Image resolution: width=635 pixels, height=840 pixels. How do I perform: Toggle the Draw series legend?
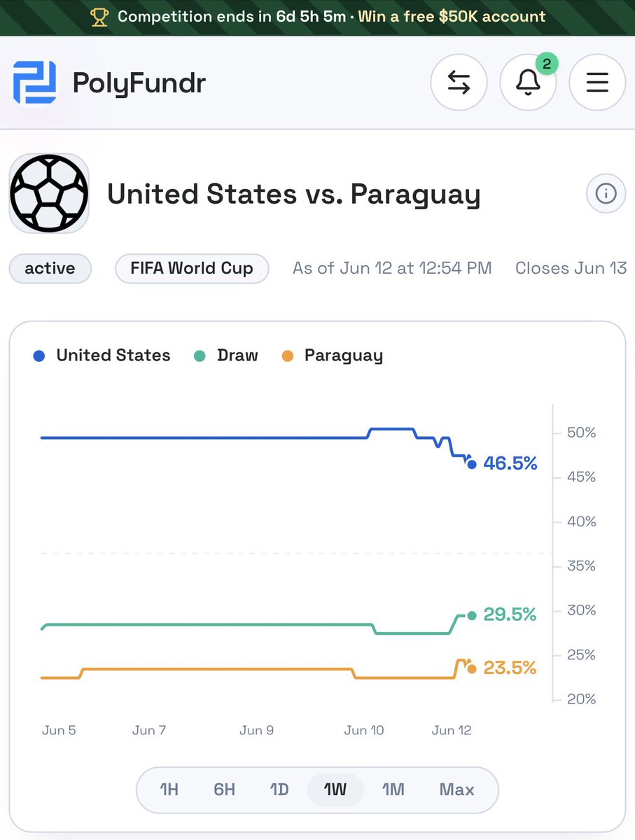(226, 356)
